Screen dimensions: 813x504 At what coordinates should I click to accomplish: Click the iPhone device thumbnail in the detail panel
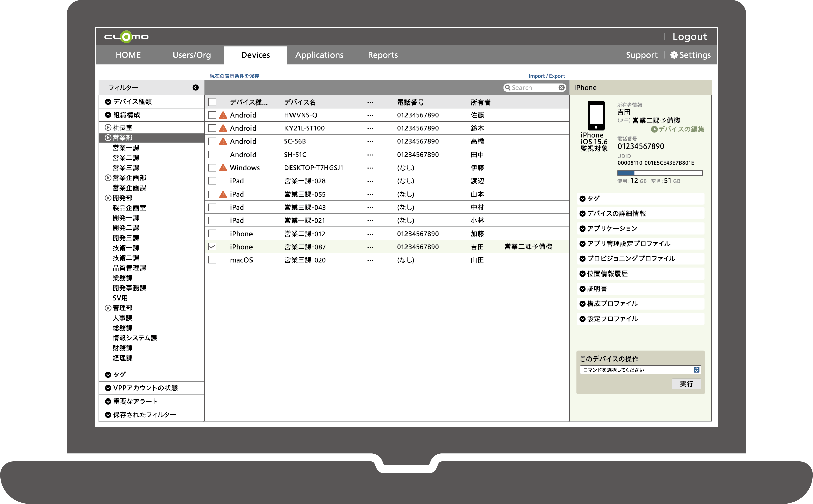pos(597,116)
